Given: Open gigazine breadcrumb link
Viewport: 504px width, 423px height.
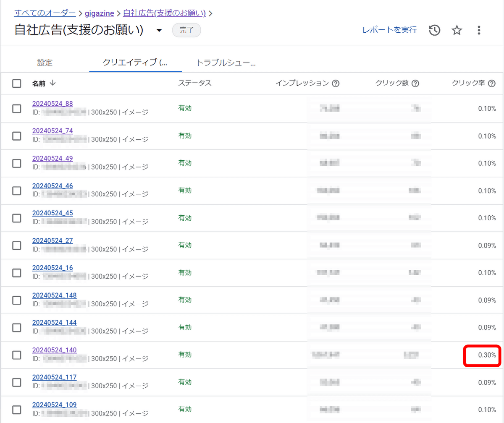Looking at the screenshot, I should (100, 13).
